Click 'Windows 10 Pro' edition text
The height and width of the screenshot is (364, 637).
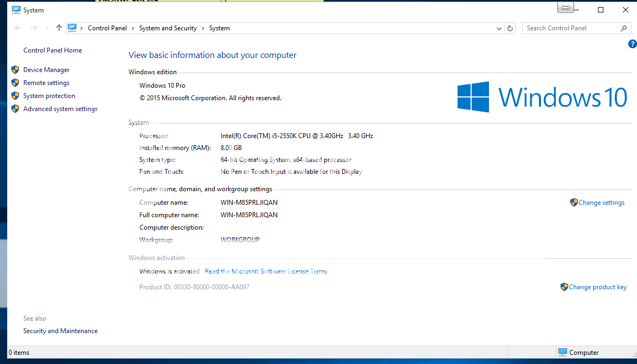162,86
